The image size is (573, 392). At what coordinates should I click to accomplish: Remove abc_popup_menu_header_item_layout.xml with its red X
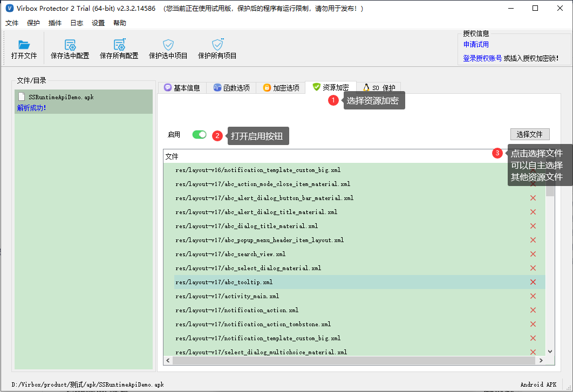[533, 239]
